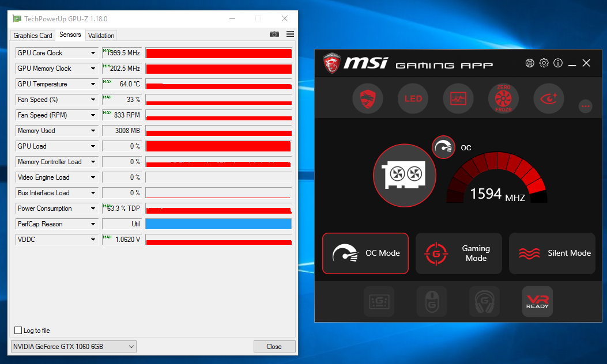Click the GPU-Z title bar app icon
Screen dimensions: 607x364
pos(17,18)
